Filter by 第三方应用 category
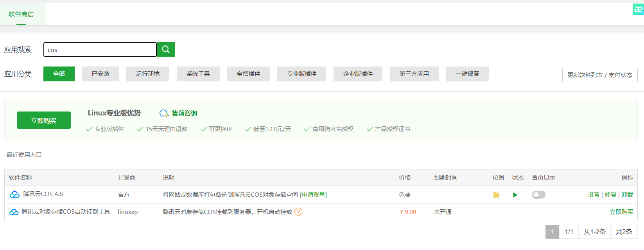This screenshot has width=644, height=250. 414,74
